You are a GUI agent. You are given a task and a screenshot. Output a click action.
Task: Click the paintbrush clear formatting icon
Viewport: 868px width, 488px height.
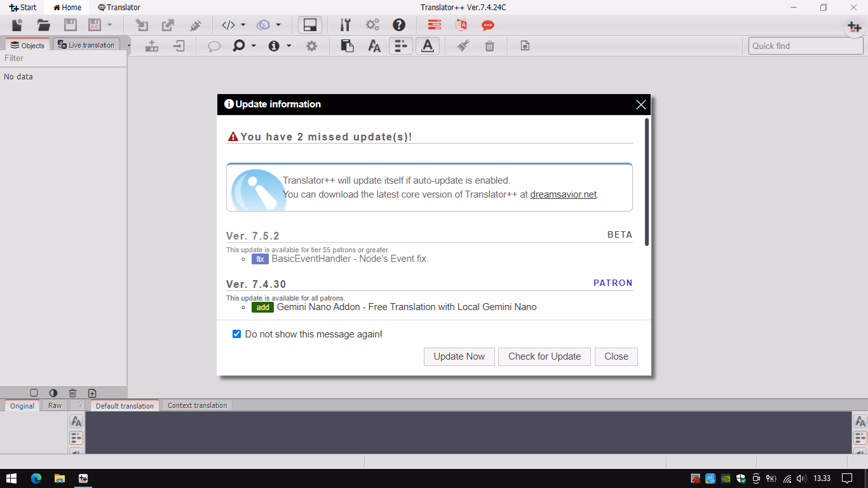pyautogui.click(x=463, y=46)
